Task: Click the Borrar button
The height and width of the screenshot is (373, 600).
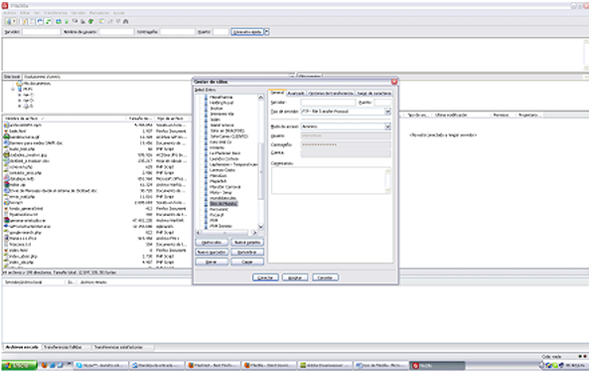Action: (212, 262)
